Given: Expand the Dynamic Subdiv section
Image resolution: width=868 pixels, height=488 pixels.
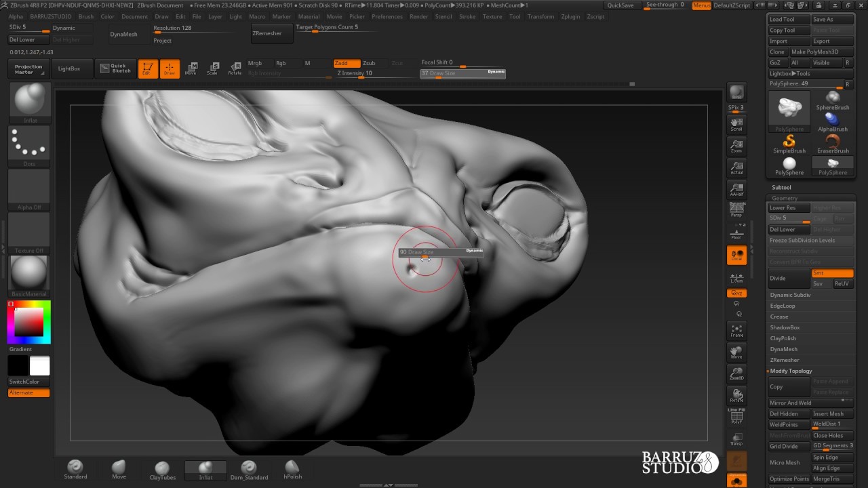Looking at the screenshot, I should click(x=790, y=295).
